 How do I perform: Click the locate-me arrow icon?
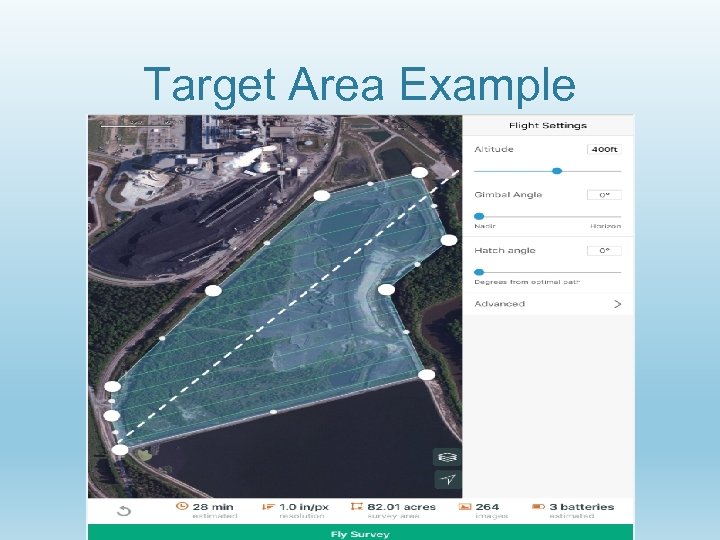(x=447, y=479)
